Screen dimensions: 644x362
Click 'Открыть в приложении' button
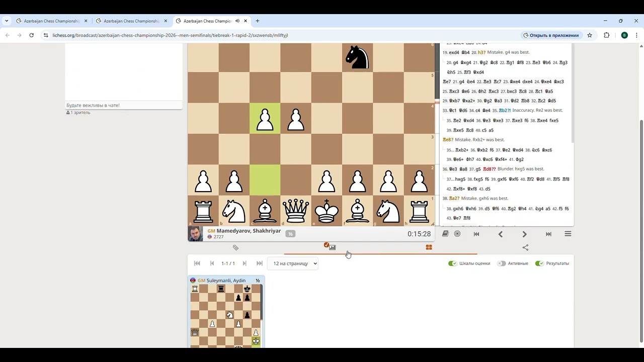(x=551, y=35)
